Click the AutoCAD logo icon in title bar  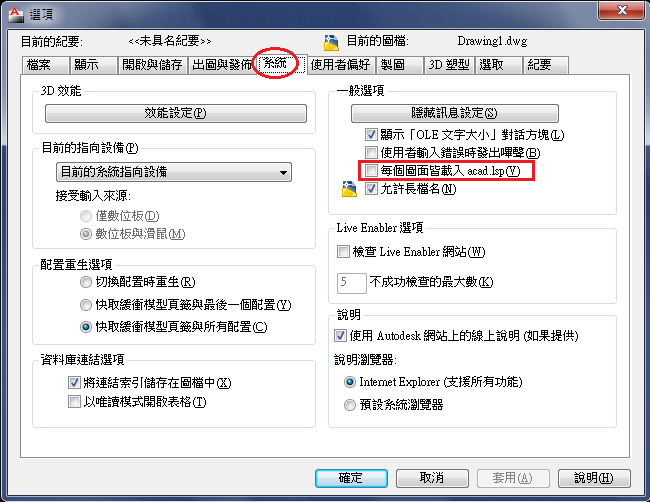[17, 14]
